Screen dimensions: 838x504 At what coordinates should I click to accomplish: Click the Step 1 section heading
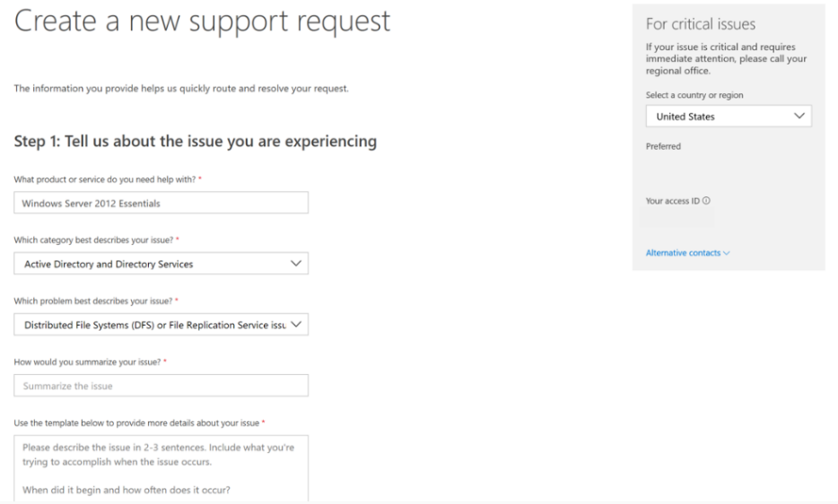(196, 142)
